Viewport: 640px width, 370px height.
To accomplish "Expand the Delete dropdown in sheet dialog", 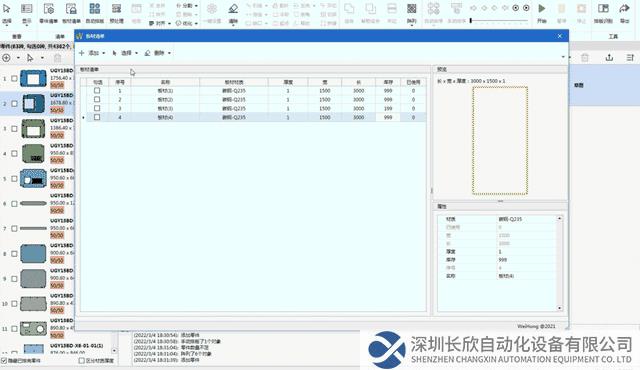I will click(x=158, y=53).
